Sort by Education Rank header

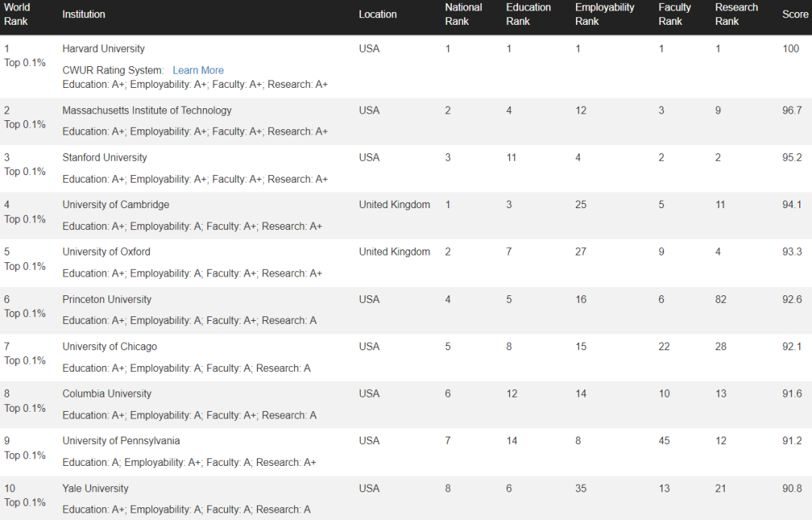coord(529,14)
